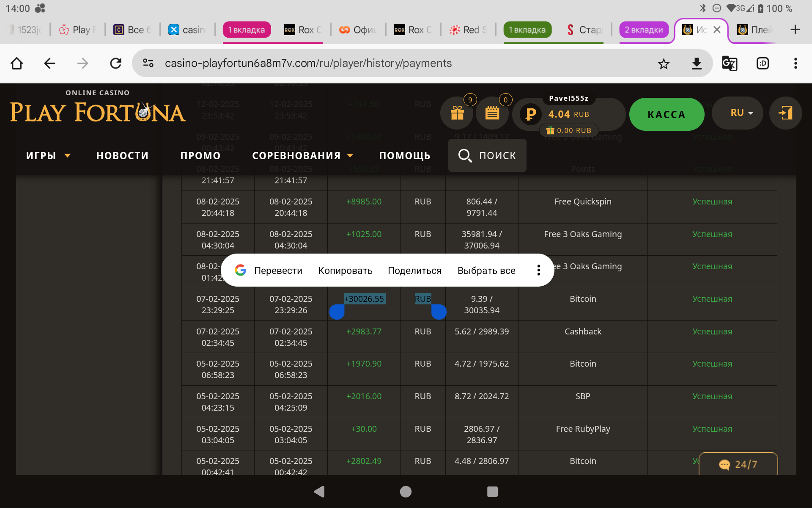This screenshot has width=812, height=508.
Task: Expand the ИГРЫ games dropdown
Action: coord(48,156)
